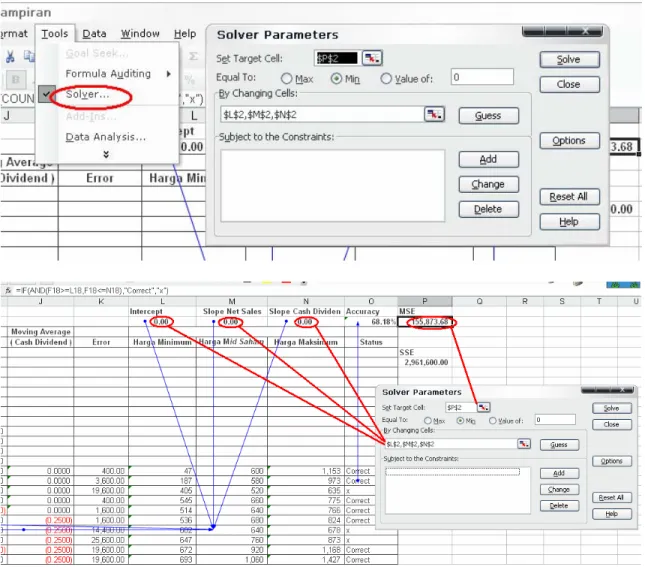This screenshot has height=567, width=645.
Task: Click Solve button in upper Solver dialog
Action: [x=569, y=60]
